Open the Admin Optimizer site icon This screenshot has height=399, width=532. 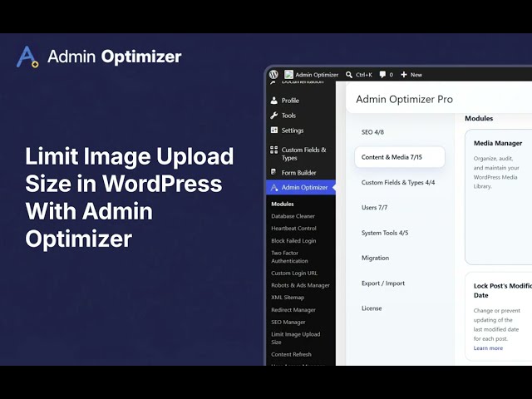(x=288, y=74)
